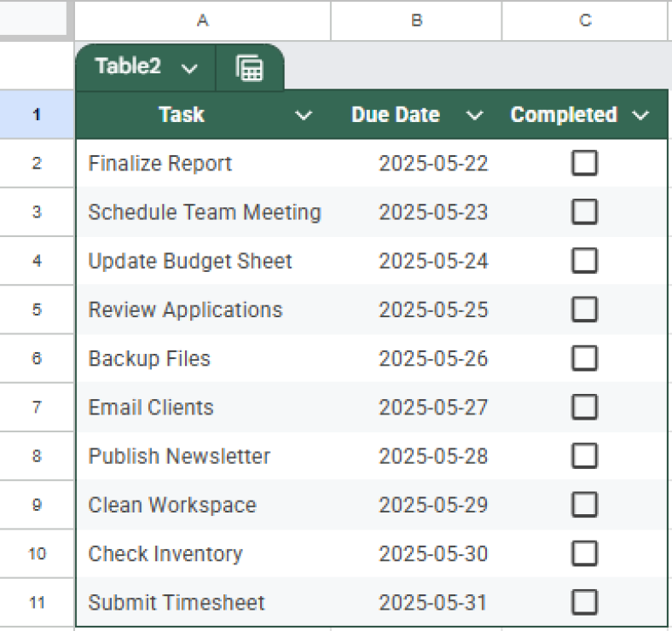The height and width of the screenshot is (631, 672).
Task: Check the Finalize Report completed checkbox
Action: coord(584,163)
